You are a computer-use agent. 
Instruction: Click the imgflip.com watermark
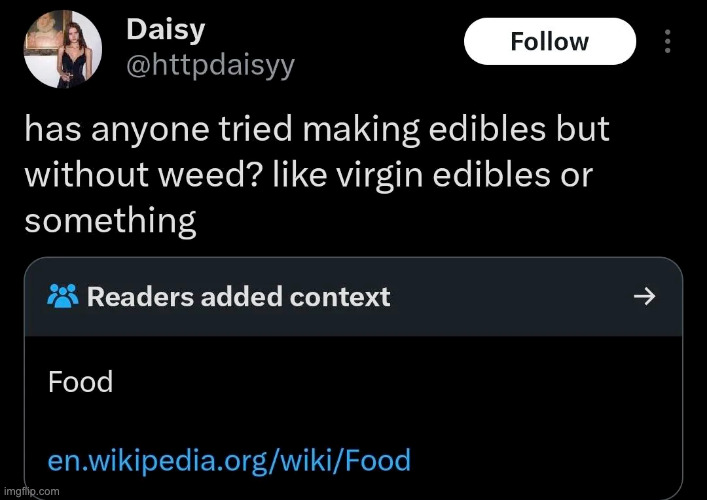click(31, 491)
